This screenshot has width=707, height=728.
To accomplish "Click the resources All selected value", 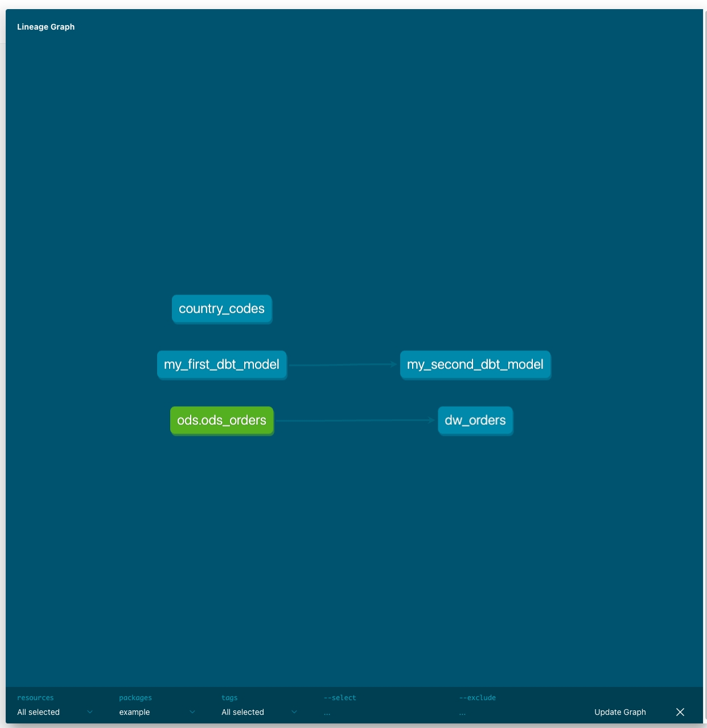I will (39, 712).
